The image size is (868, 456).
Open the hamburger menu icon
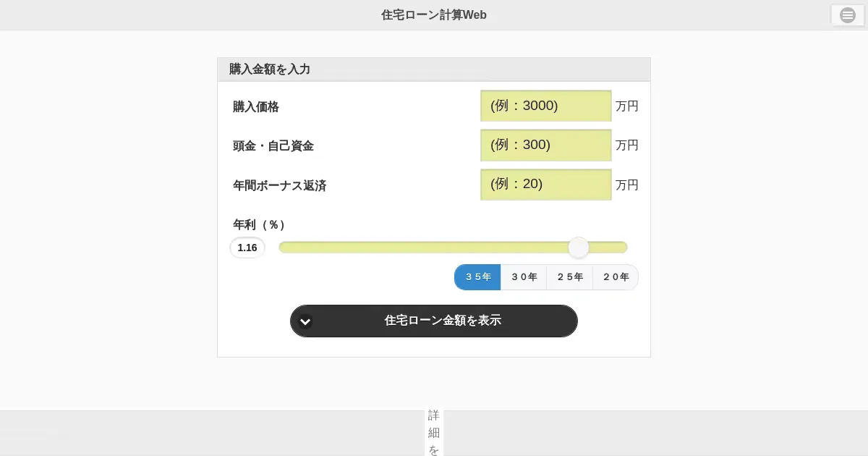(847, 15)
